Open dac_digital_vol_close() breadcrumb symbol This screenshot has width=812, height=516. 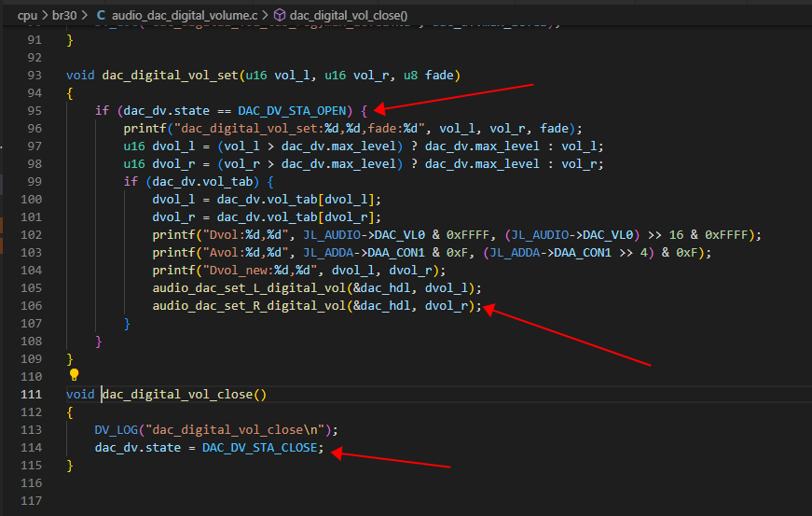pos(349,16)
